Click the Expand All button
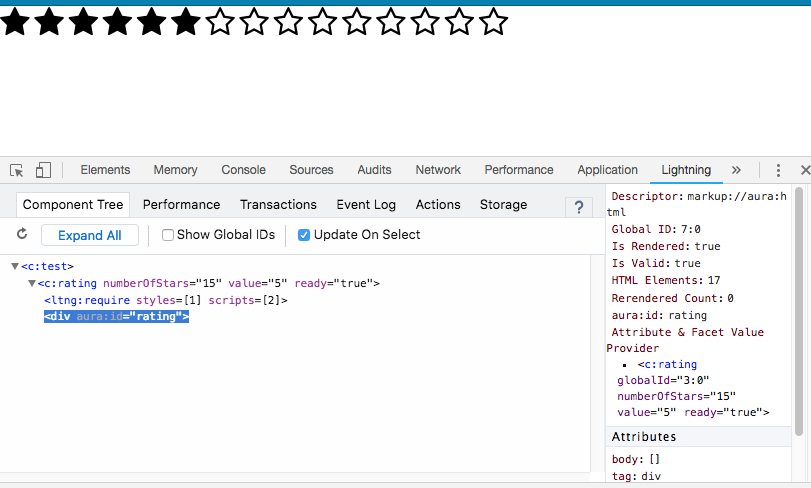Screen dimensions: 811x488 coord(90,235)
